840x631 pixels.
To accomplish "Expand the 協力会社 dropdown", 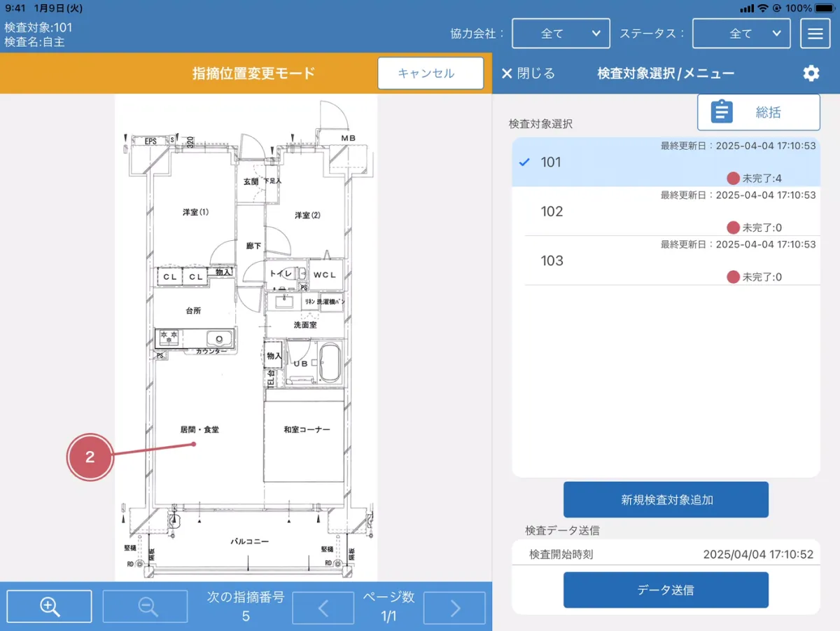I will 561,34.
